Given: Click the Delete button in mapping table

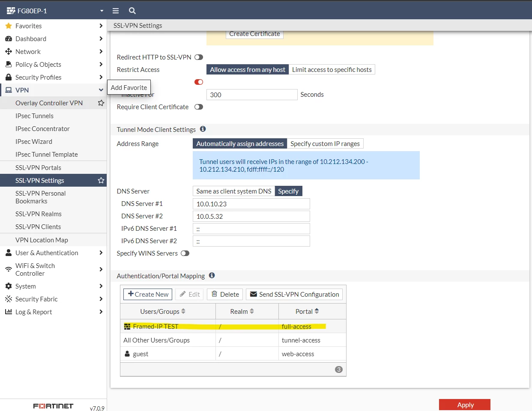Looking at the screenshot, I should click(x=225, y=294).
